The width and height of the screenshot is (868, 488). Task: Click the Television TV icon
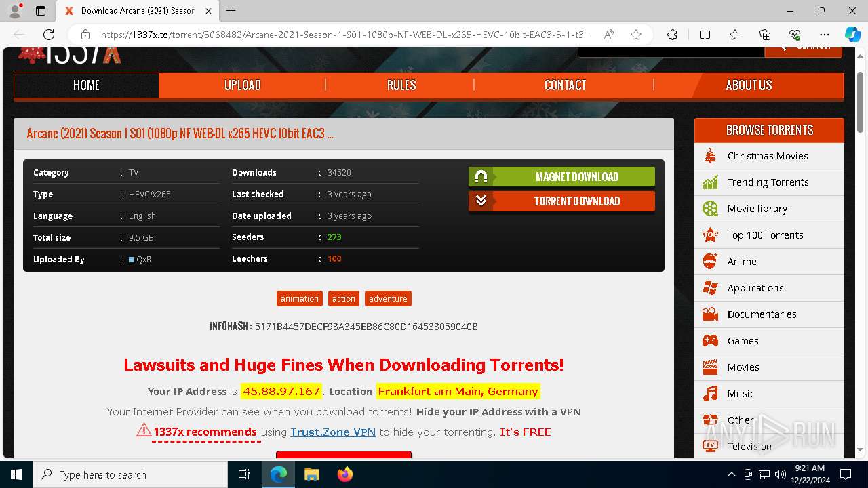point(710,446)
